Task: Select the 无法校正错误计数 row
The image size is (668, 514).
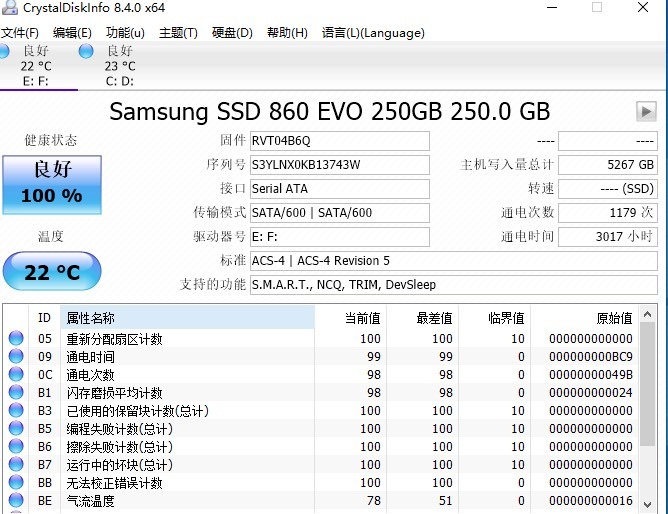Action: click(322, 482)
